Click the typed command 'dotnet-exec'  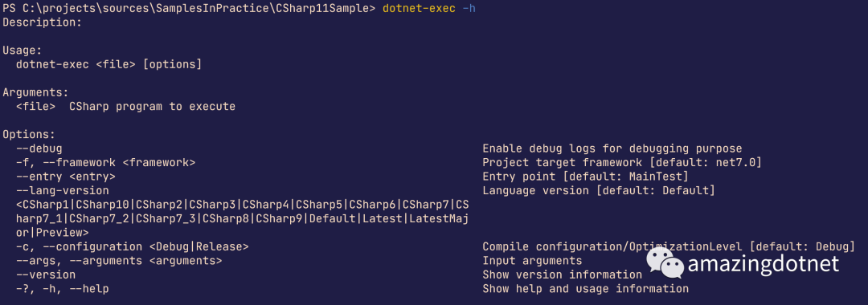(419, 9)
